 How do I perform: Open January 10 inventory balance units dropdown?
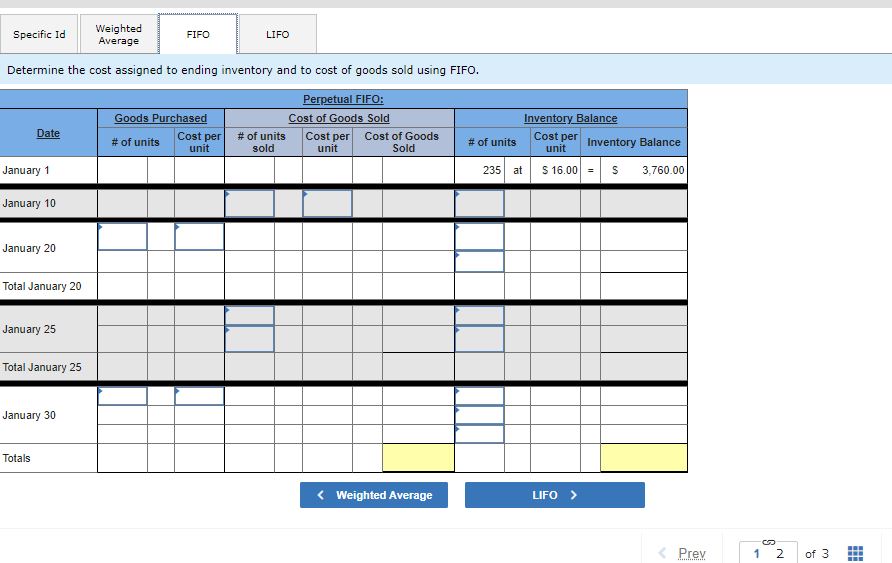[x=479, y=203]
